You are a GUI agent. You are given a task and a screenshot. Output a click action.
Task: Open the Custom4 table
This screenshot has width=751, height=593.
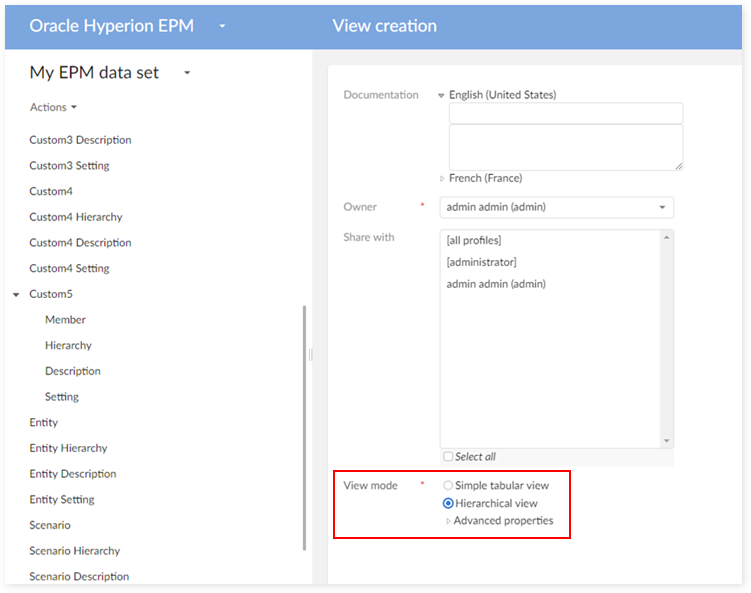[x=51, y=191]
